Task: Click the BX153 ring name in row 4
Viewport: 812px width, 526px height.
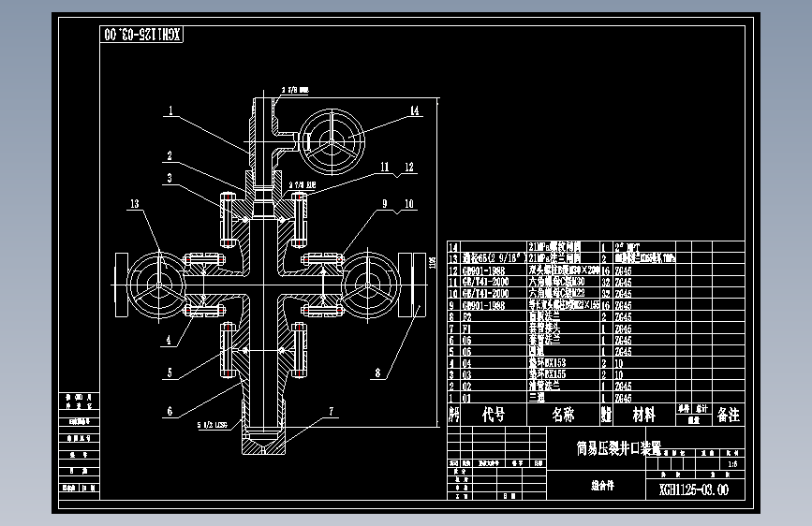Action: point(547,363)
